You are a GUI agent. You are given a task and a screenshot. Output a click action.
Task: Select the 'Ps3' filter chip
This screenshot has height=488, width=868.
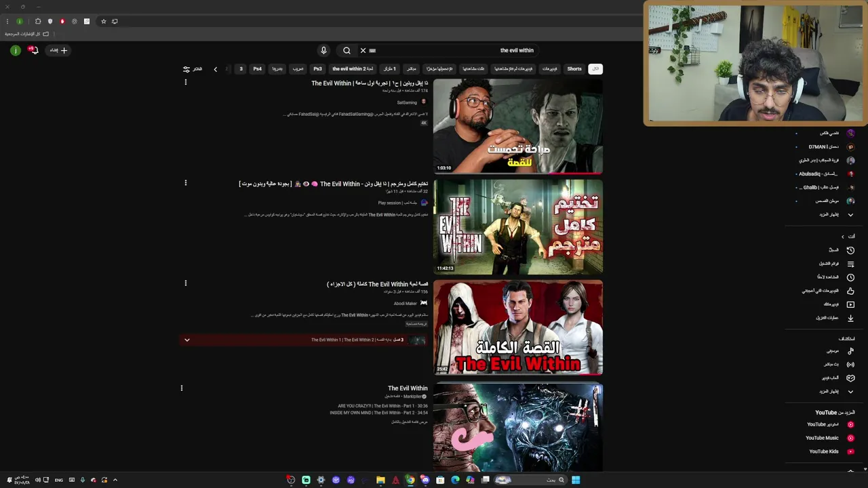(x=317, y=69)
